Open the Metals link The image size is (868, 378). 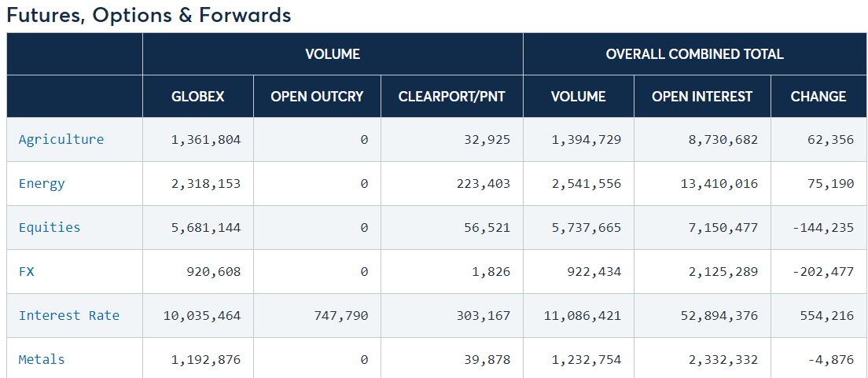coord(42,359)
